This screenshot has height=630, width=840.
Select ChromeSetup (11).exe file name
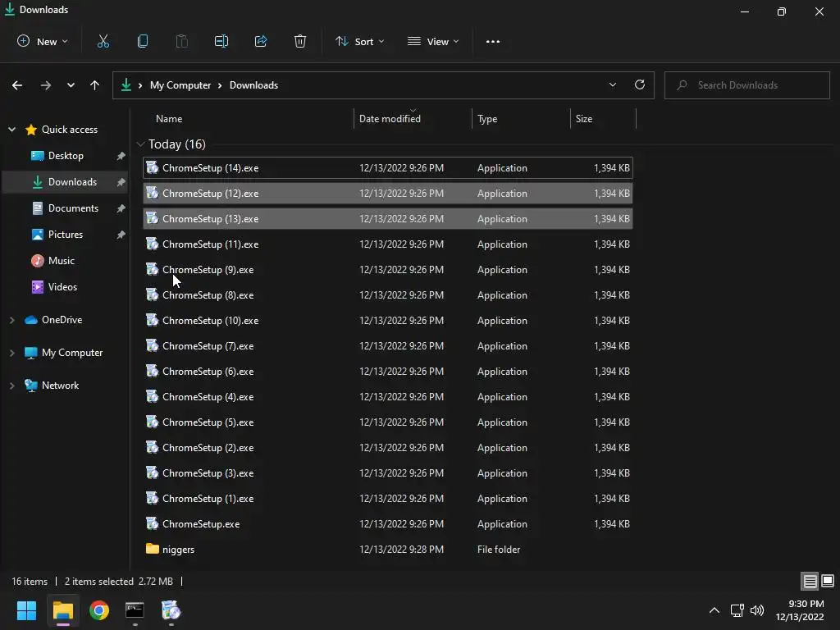(x=210, y=244)
